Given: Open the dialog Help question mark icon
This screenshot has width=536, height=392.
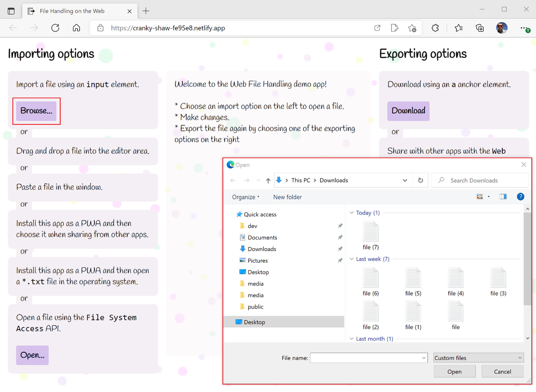Looking at the screenshot, I should [520, 197].
